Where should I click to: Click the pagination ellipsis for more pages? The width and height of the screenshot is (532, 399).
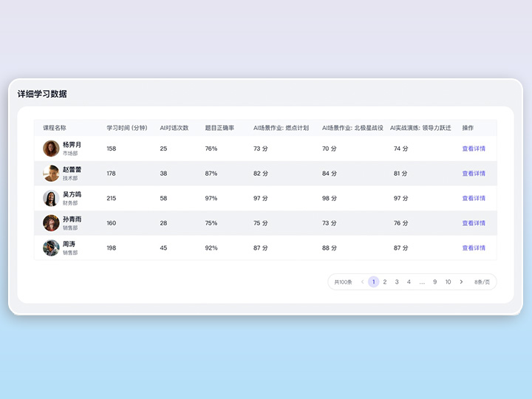coord(422,282)
